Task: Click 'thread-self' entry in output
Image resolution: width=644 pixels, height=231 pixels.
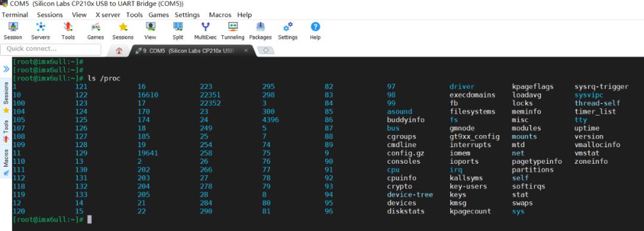Action: 597,103
